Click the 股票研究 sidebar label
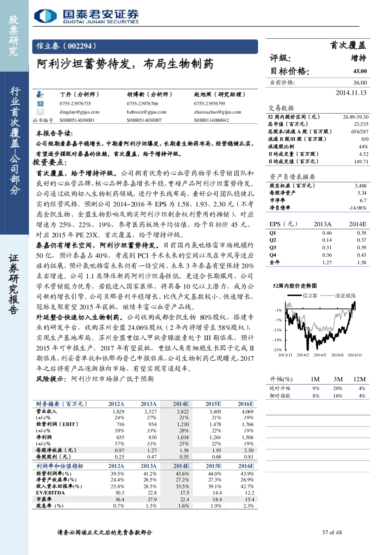 click(14, 36)
